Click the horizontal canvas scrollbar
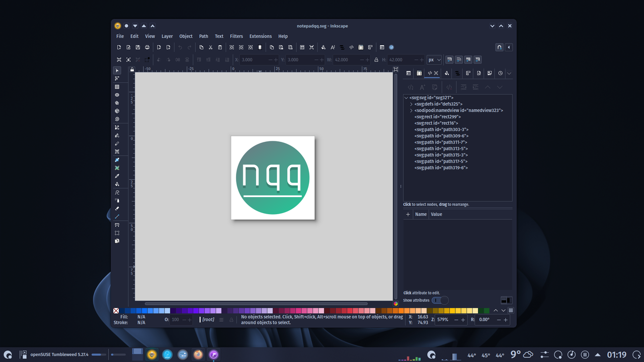 [256, 304]
